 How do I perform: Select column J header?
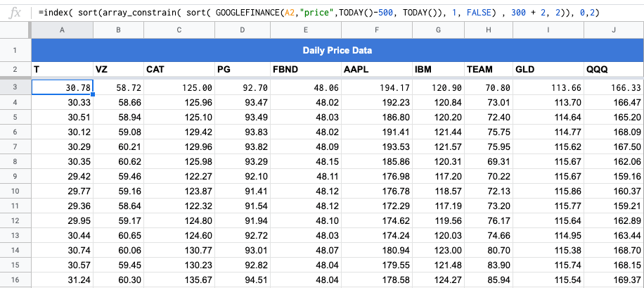(x=614, y=30)
